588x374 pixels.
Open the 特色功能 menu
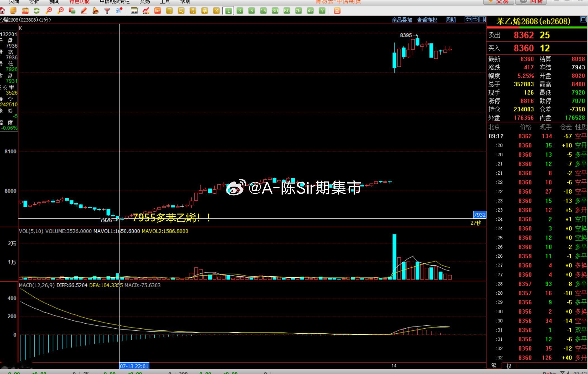(79, 2)
